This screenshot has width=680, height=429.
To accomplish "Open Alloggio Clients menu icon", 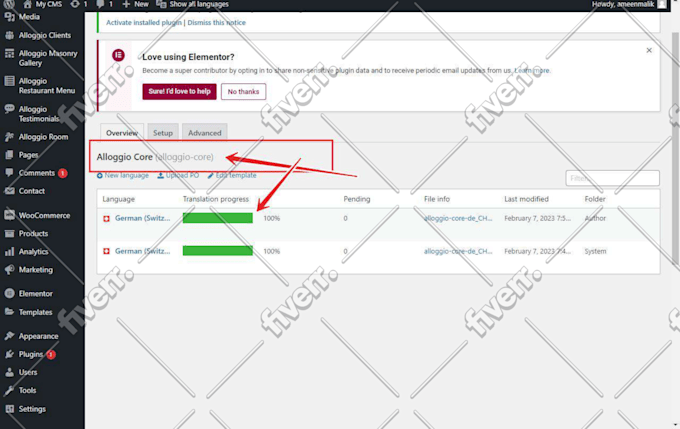I will [x=9, y=35].
